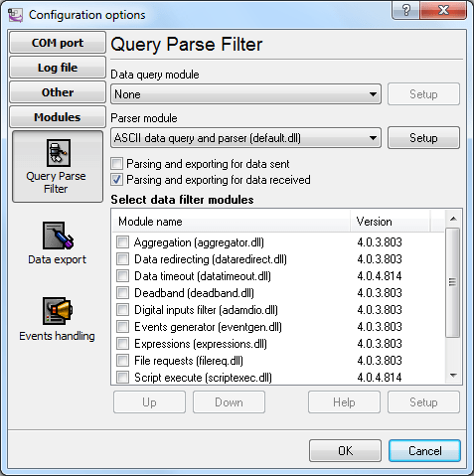Switch to the Log file tab
This screenshot has width=474, height=476.
click(x=58, y=68)
